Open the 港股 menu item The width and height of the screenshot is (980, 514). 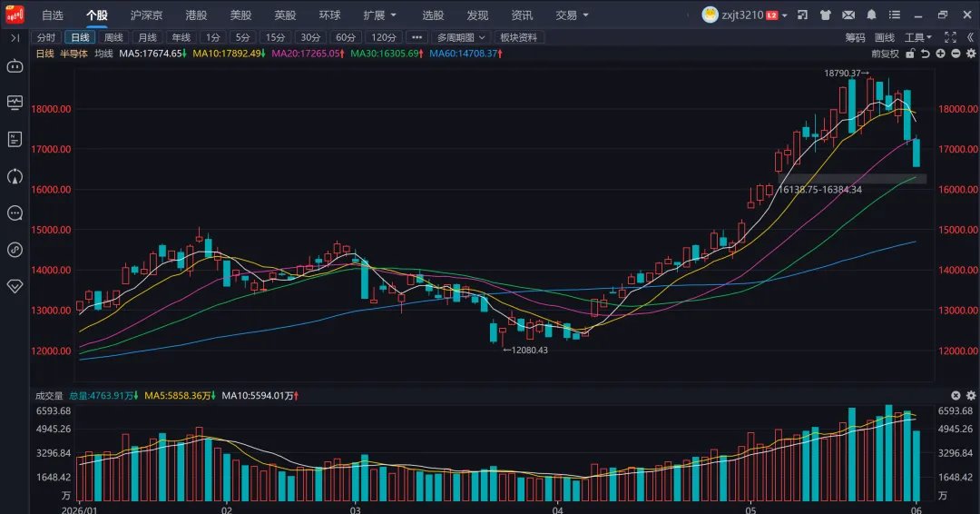click(x=196, y=15)
